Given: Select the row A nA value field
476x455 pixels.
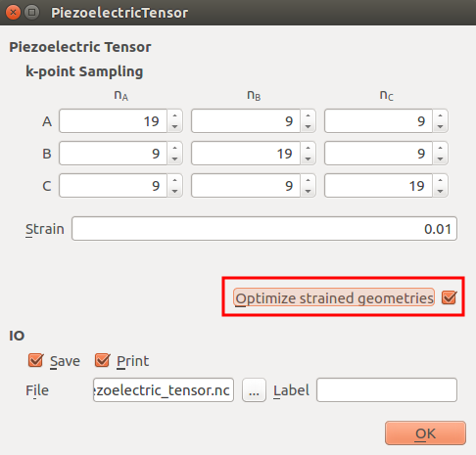Looking at the screenshot, I should click(x=113, y=121).
